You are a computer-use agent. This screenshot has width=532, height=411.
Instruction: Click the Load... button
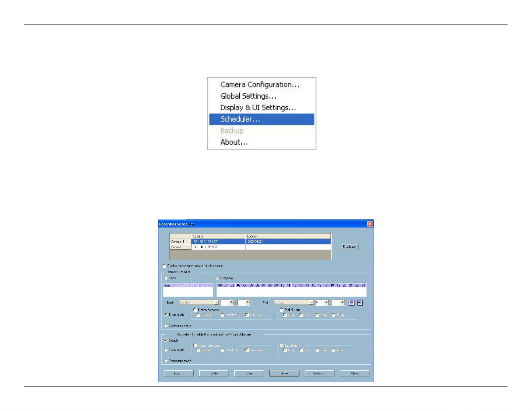click(x=179, y=373)
